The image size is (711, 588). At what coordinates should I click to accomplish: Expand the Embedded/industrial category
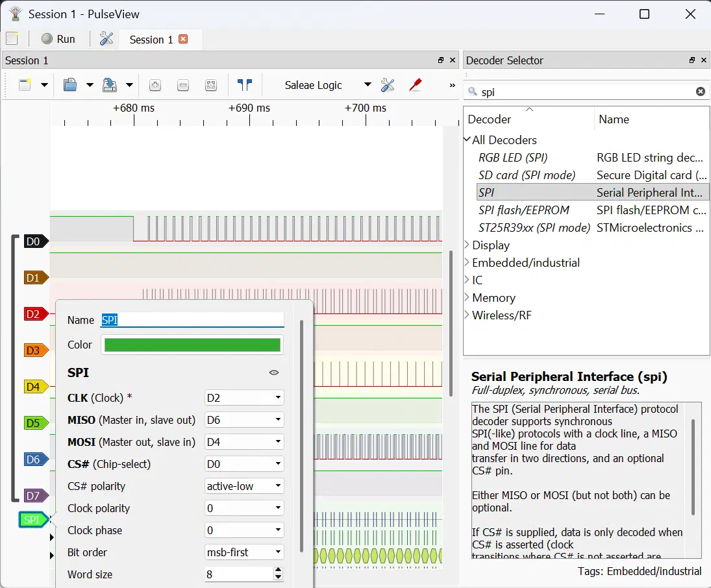coord(467,262)
